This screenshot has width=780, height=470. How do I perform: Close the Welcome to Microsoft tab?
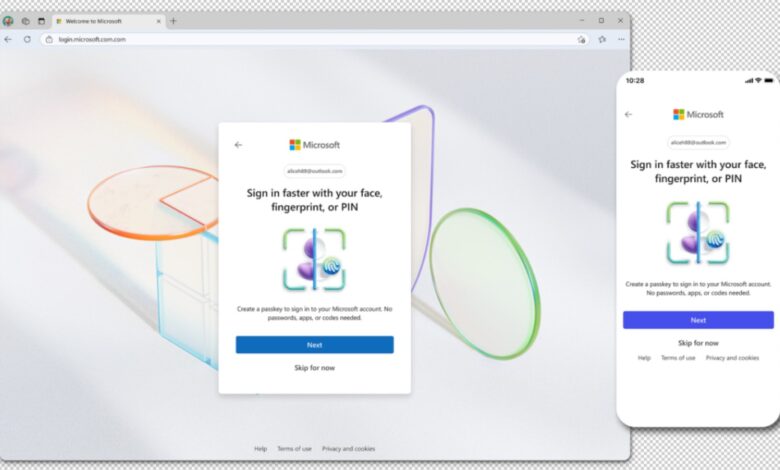tap(158, 20)
